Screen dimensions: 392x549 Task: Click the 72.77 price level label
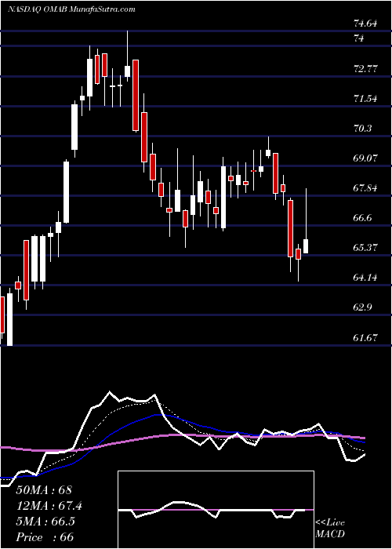pos(365,69)
